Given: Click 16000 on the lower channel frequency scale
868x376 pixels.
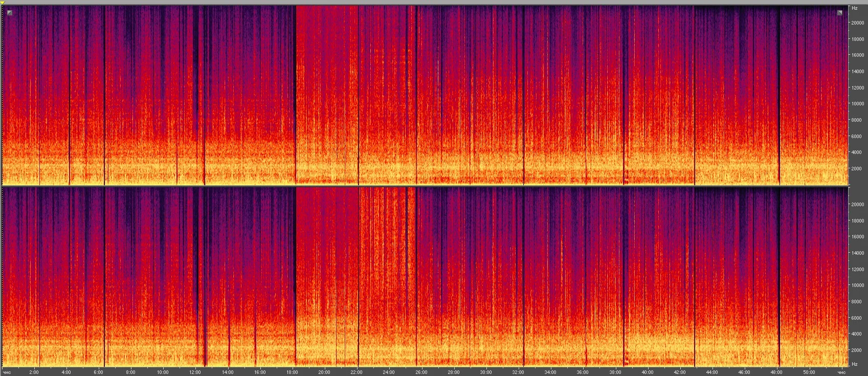Looking at the screenshot, I should (858, 237).
